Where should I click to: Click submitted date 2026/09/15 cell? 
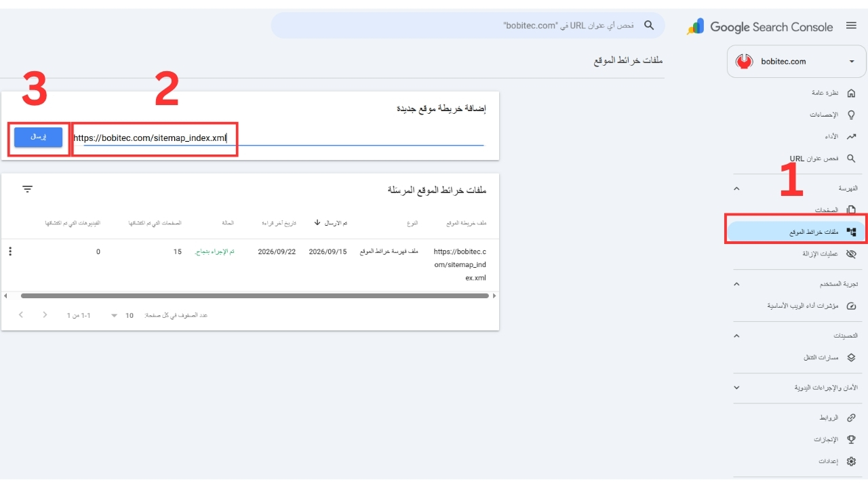(x=328, y=251)
